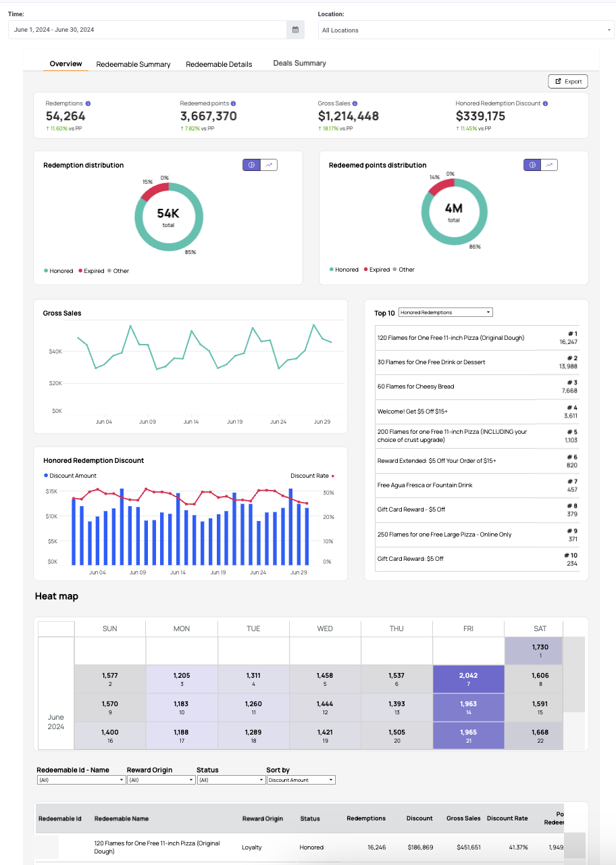Screen dimensions: 616x865
Task: Click the time range date input field
Action: pos(147,30)
